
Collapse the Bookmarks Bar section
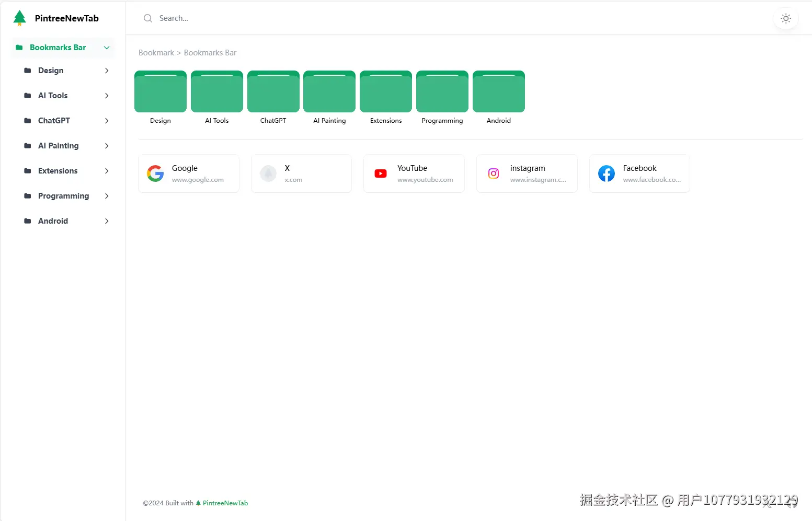coord(107,48)
